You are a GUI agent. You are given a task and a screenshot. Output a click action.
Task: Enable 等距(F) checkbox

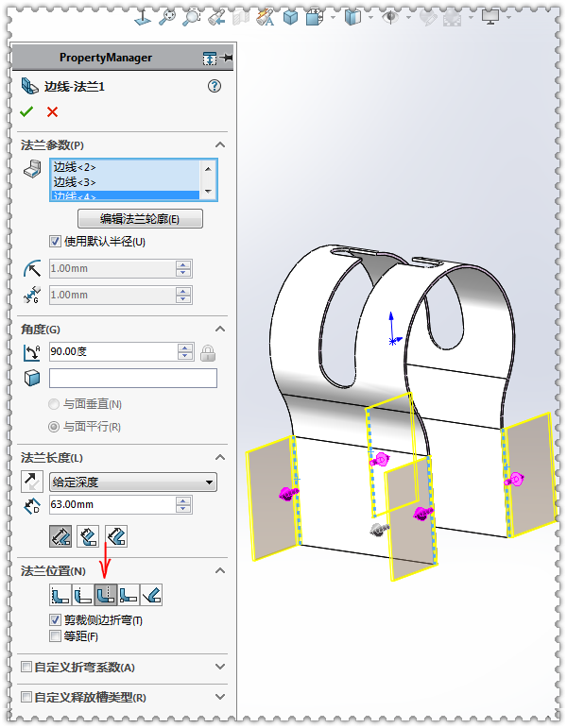[55, 635]
